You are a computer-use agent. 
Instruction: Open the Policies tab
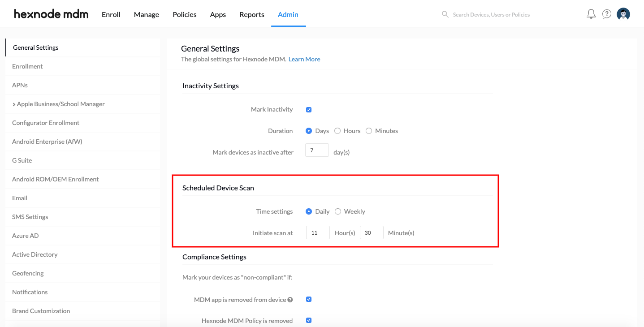pyautogui.click(x=185, y=14)
